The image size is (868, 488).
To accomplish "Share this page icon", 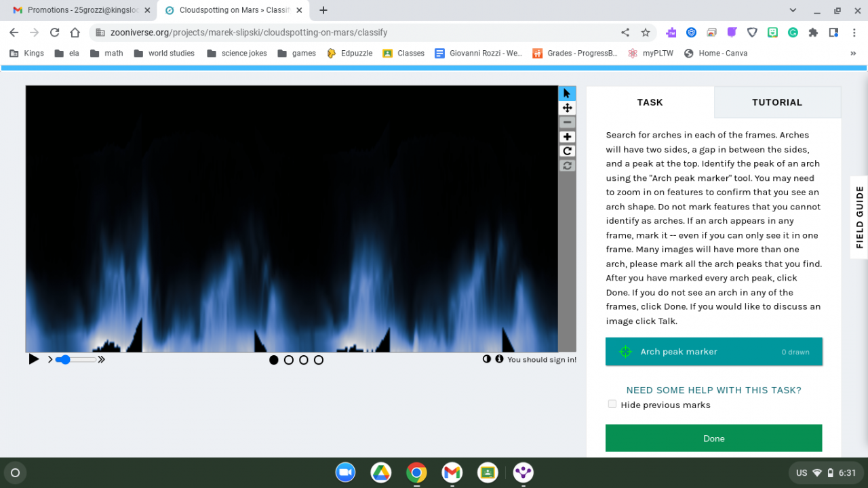I will point(625,33).
